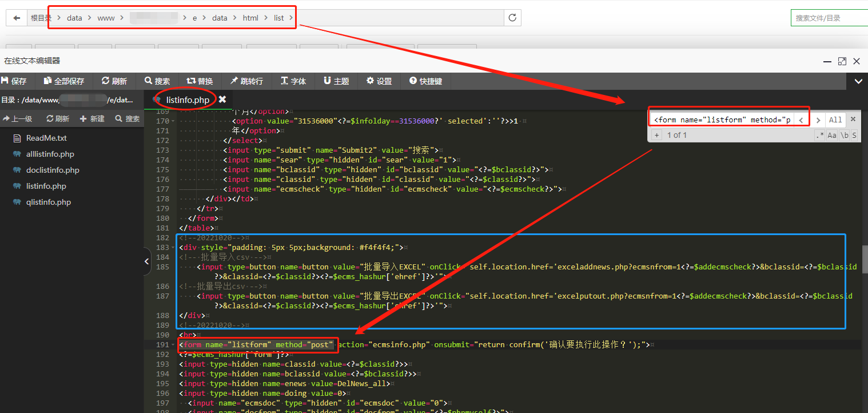Viewport: 868px width, 413px height.
Task: Open the 替换 replace tool
Action: pos(200,81)
